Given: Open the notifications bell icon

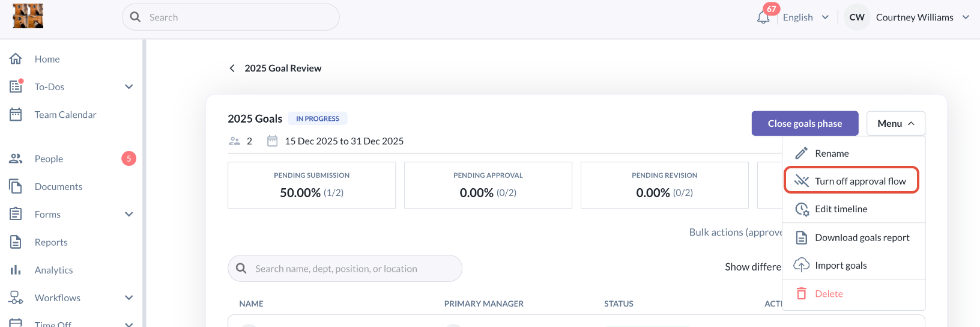Looking at the screenshot, I should click(763, 17).
